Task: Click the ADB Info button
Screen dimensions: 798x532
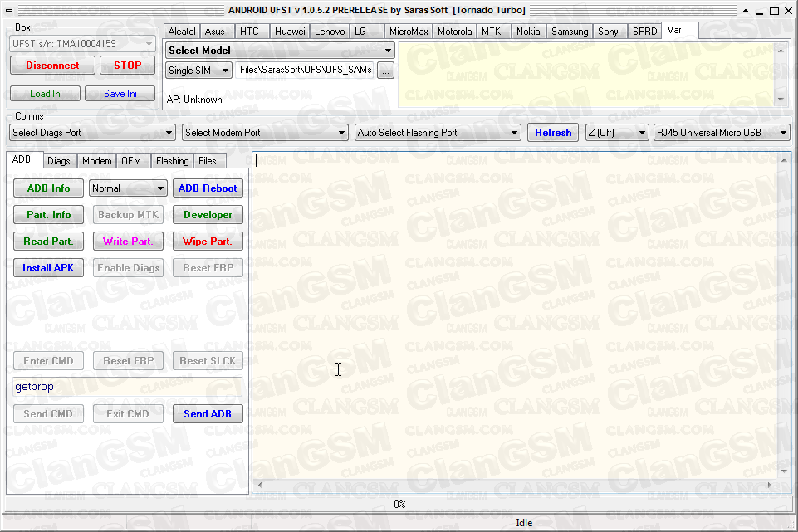Action: 49,188
